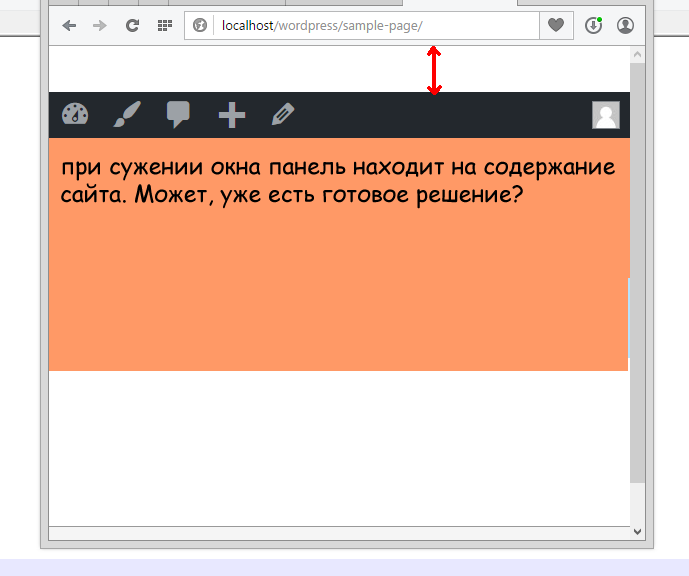The height and width of the screenshot is (576, 689).
Task: Open the Customize paintbrush icon
Action: click(x=127, y=115)
